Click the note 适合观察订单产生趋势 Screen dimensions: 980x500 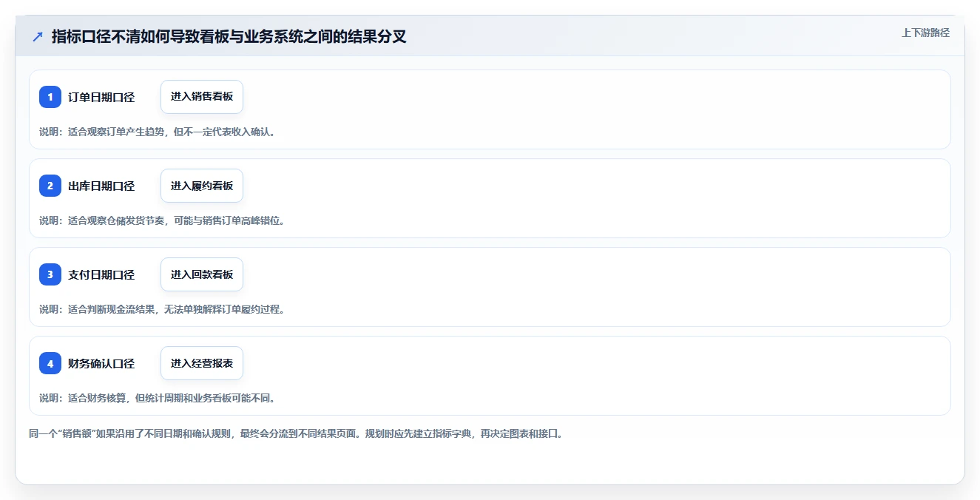(x=157, y=132)
